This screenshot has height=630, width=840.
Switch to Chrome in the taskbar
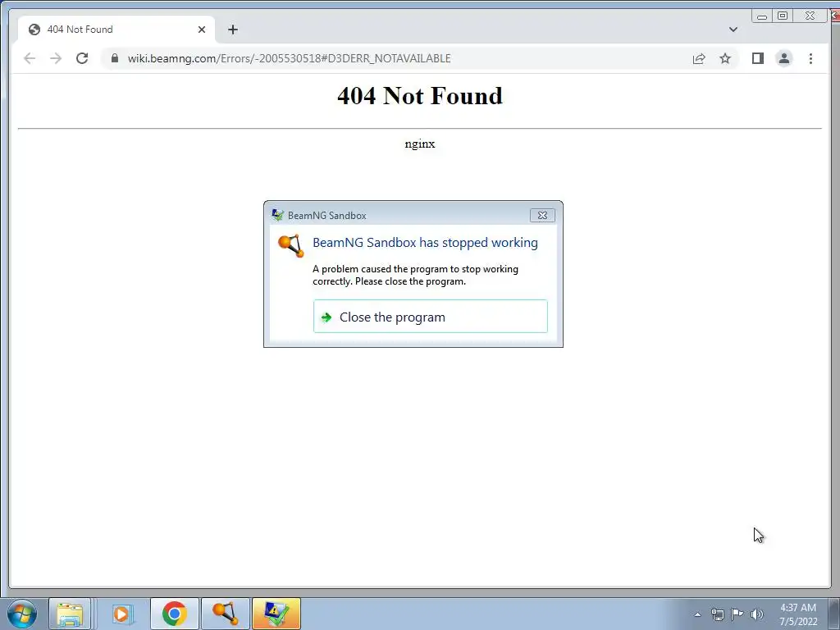click(x=174, y=614)
